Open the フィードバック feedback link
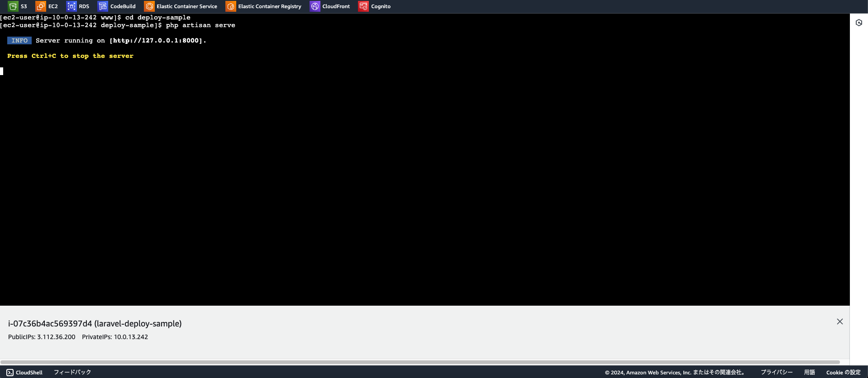This screenshot has height=378, width=868. [72, 372]
